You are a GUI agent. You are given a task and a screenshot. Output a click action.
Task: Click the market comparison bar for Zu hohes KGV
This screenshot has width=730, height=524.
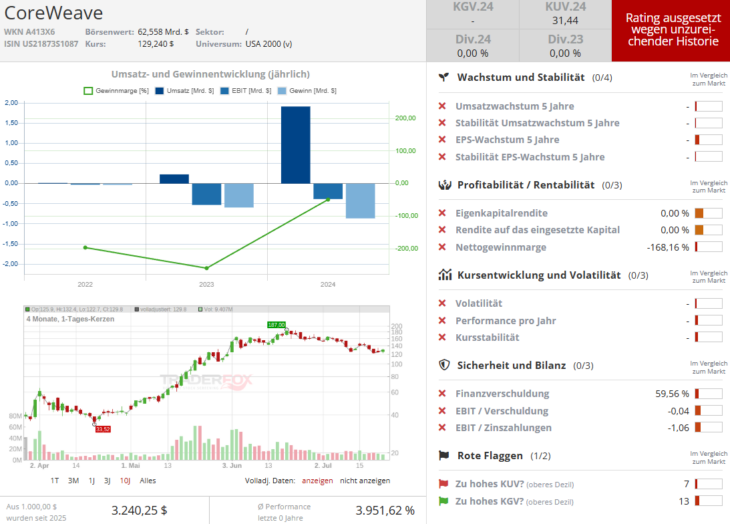point(709,501)
